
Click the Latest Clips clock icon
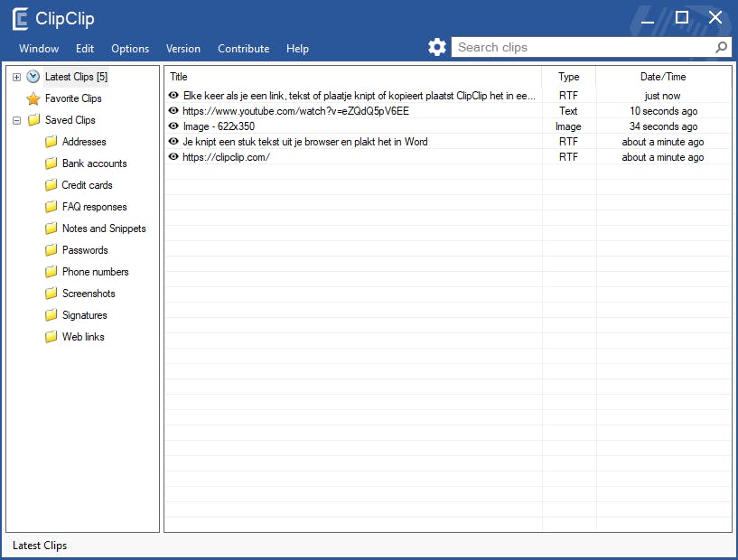point(33,76)
